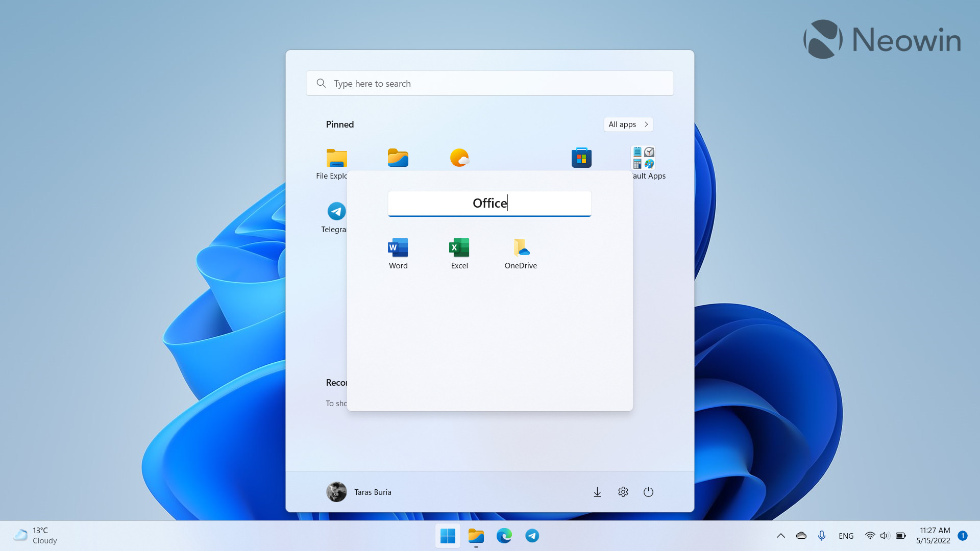This screenshot has height=551, width=980.
Task: Toggle the microphone icon in the system tray
Action: [822, 536]
